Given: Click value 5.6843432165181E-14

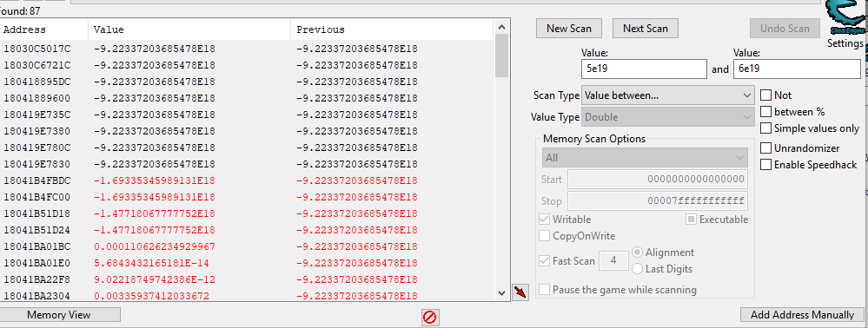Looking at the screenshot, I should tap(151, 263).
